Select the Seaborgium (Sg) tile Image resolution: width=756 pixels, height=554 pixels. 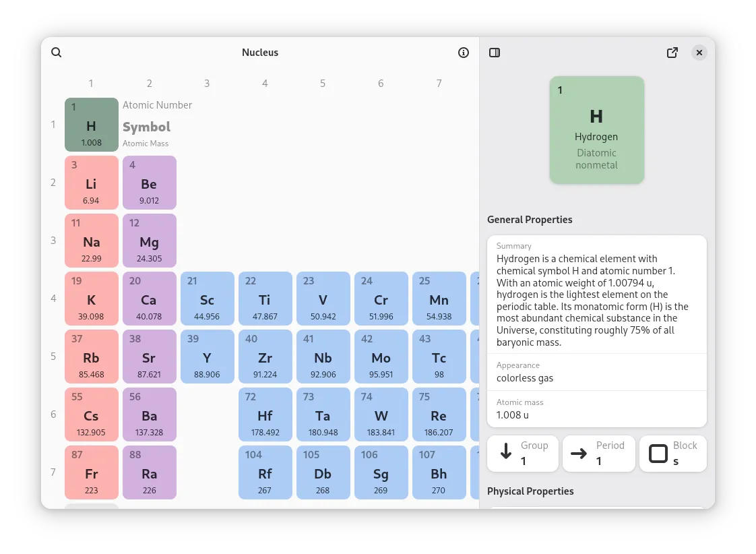click(381, 472)
